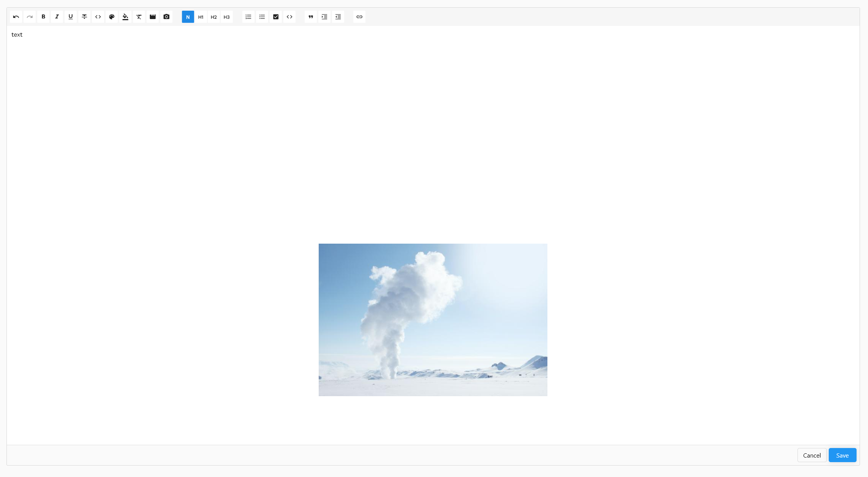Clear text formatting
This screenshot has width=868, height=477.
coord(139,17)
